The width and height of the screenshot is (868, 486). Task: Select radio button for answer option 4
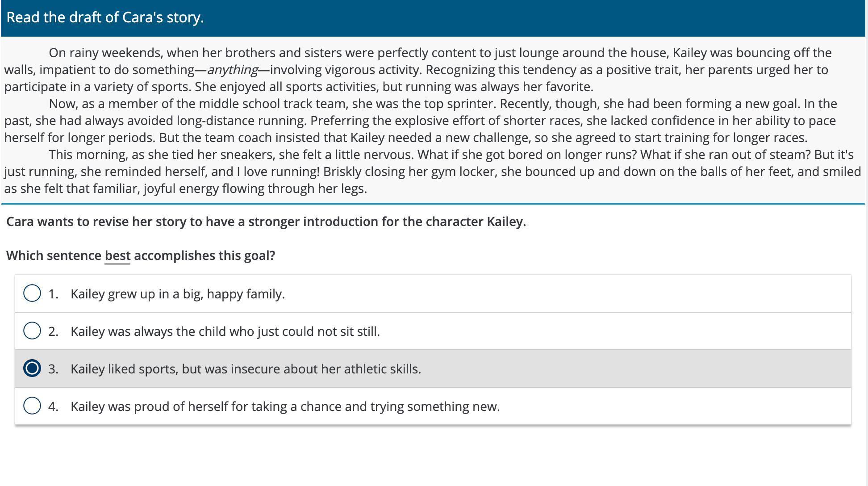click(32, 406)
